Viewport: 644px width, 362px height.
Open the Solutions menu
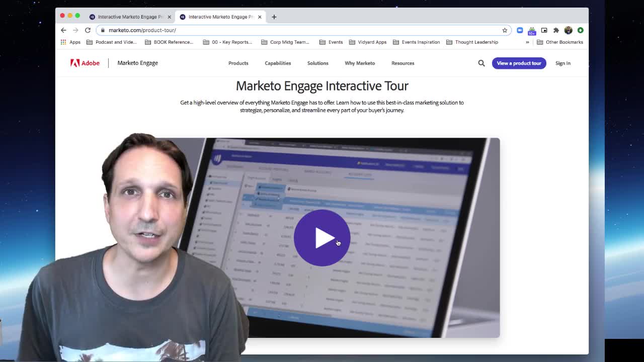(317, 63)
